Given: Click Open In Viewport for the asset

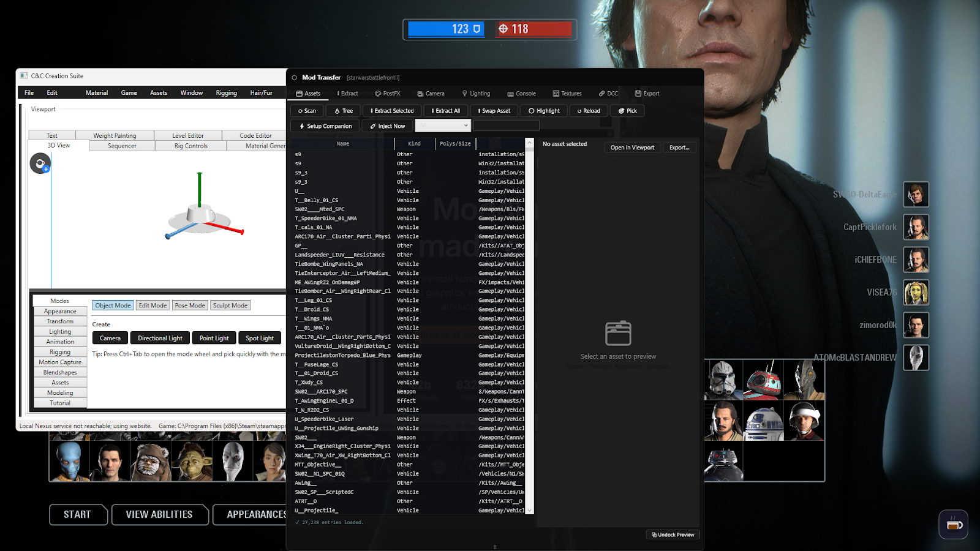Looking at the screenshot, I should 631,147.
